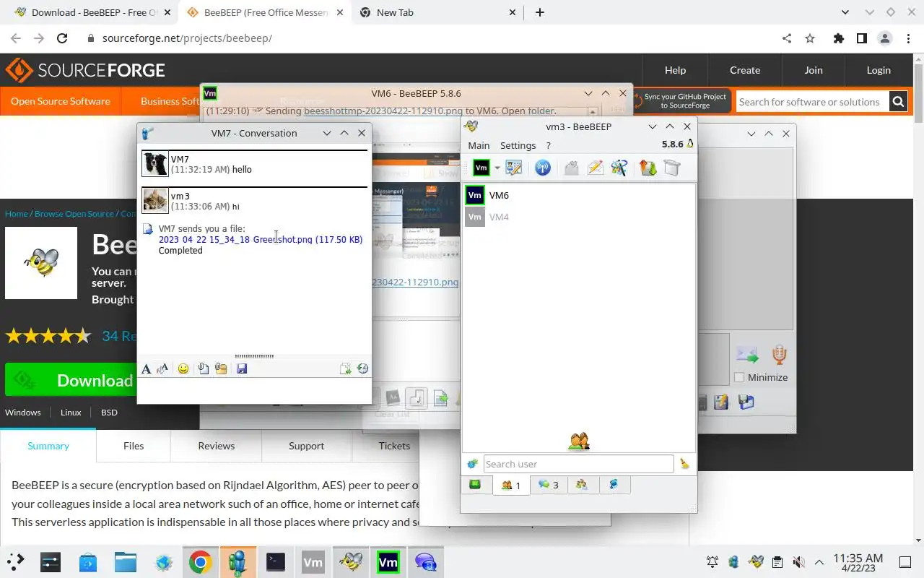The width and height of the screenshot is (924, 578).
Task: Click the send folder icon in VM7 Conversation
Action: click(221, 368)
